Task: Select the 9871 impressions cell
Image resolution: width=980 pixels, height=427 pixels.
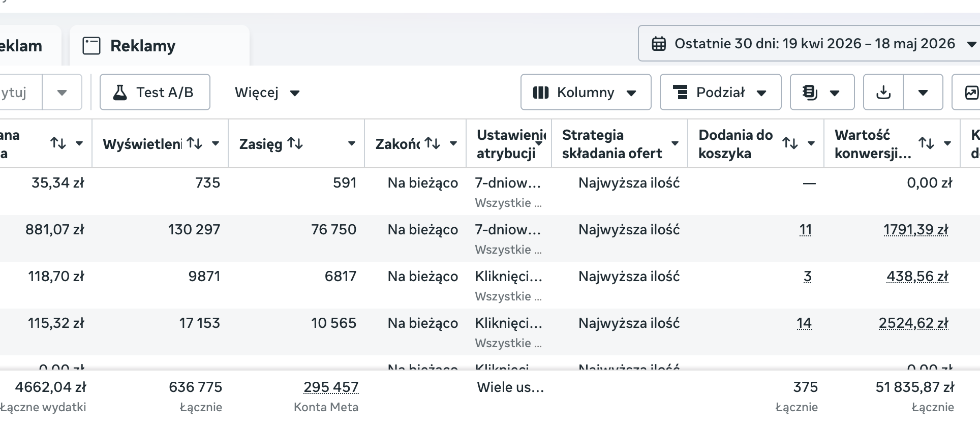Action: (x=204, y=277)
